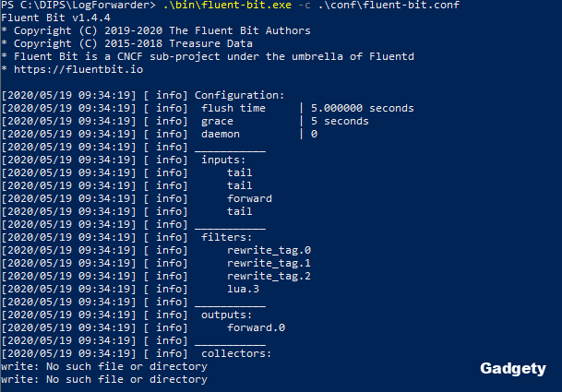The width and height of the screenshot is (562, 392).
Task: Click the inputs: section heading
Action: pyautogui.click(x=224, y=160)
